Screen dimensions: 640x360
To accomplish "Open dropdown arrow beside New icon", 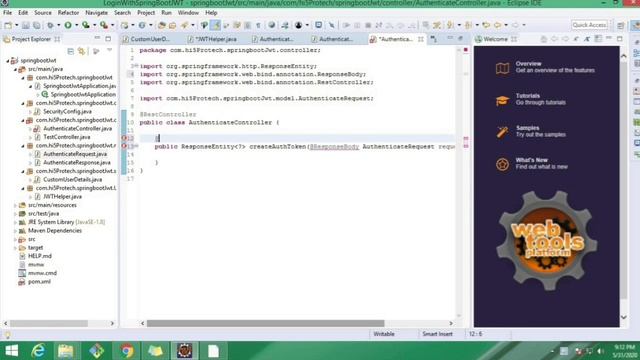I will click(16, 25).
